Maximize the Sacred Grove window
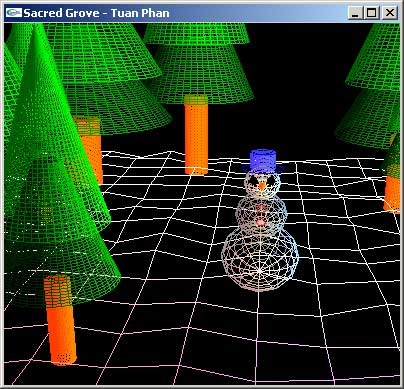The height and width of the screenshot is (389, 404). 372,13
